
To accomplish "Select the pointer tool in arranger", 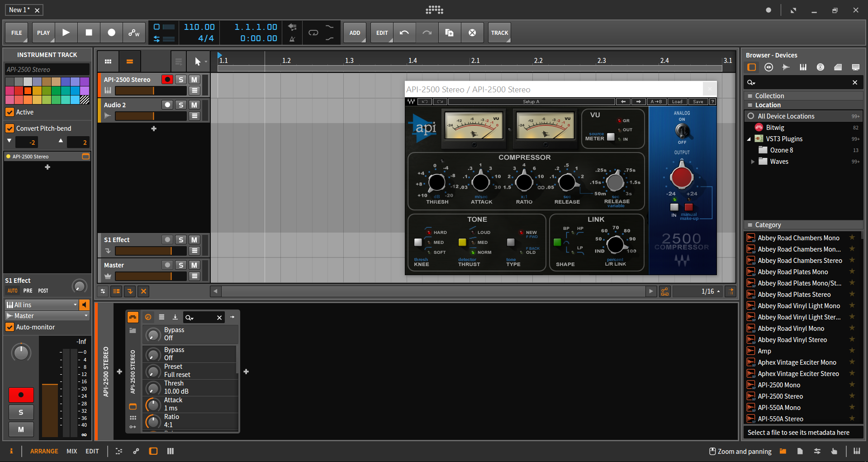I will [x=198, y=62].
